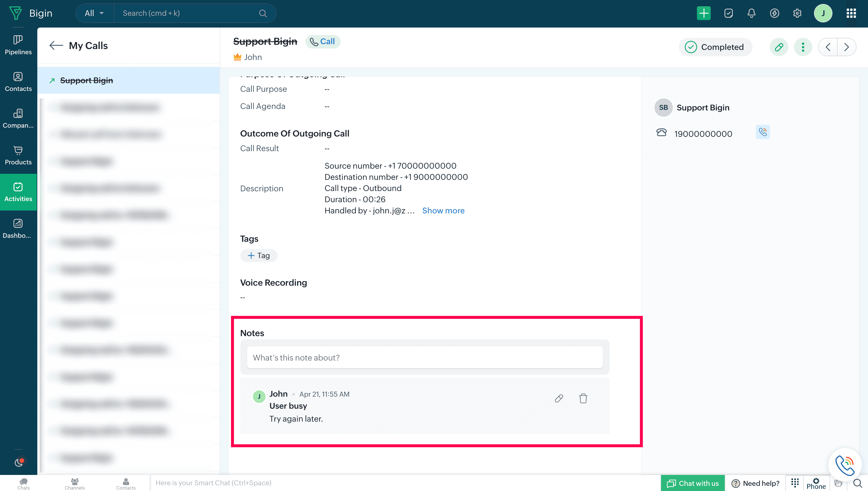The image size is (868, 491).
Task: Click the Show more link
Action: pyautogui.click(x=443, y=211)
